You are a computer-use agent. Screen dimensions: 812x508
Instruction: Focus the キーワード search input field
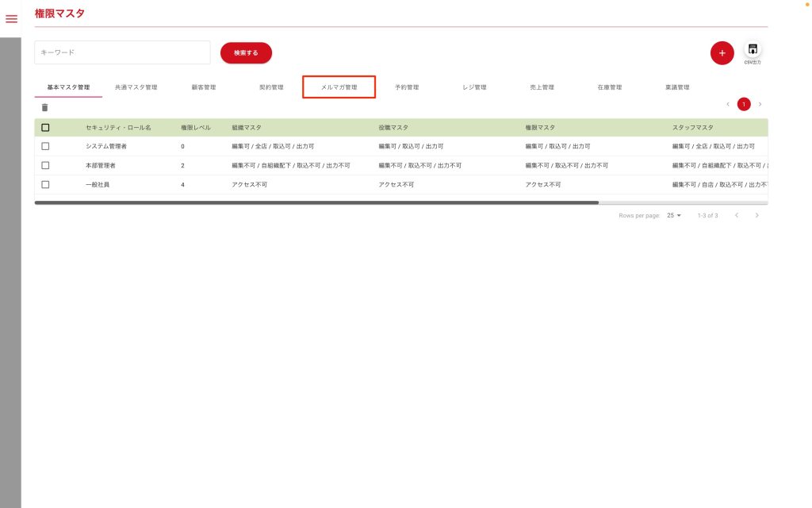(x=122, y=52)
